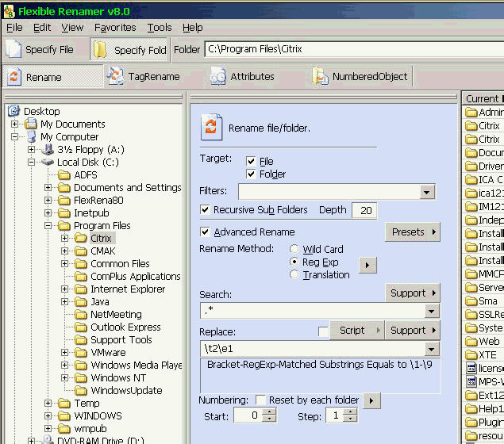Click the Rename tab icon
This screenshot has width=504, height=444.
click(x=14, y=77)
